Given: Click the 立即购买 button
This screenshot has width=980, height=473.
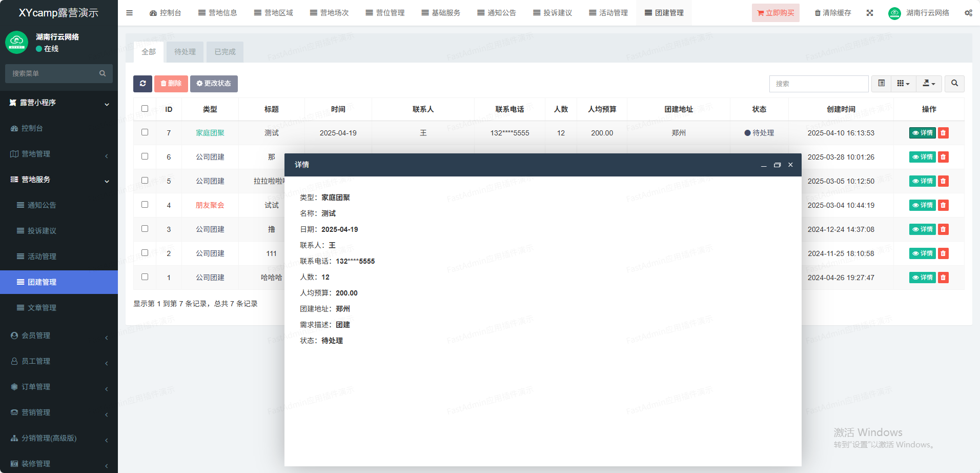Looking at the screenshot, I should [775, 13].
